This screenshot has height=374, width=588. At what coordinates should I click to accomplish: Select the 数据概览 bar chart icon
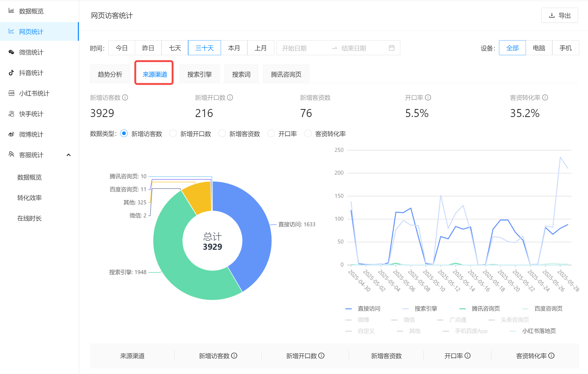pos(11,11)
